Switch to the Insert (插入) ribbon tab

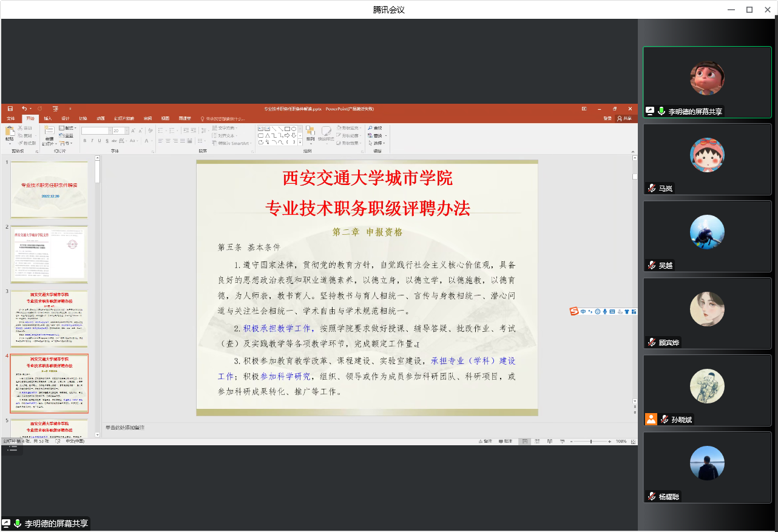click(47, 118)
